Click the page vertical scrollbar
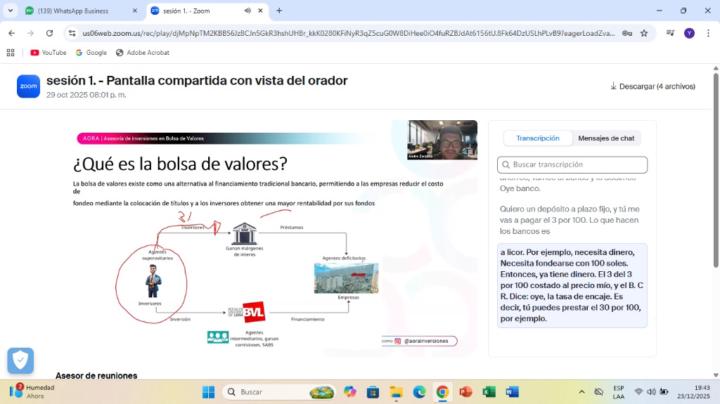720x404 pixels. (x=715, y=170)
